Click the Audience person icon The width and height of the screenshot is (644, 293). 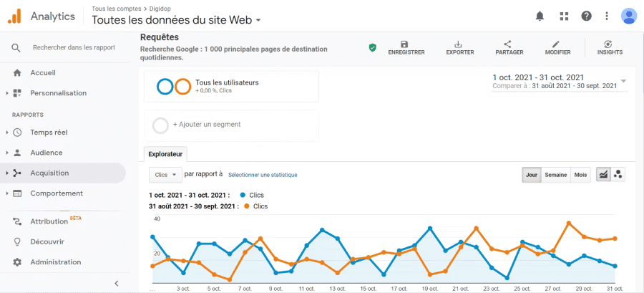click(17, 153)
